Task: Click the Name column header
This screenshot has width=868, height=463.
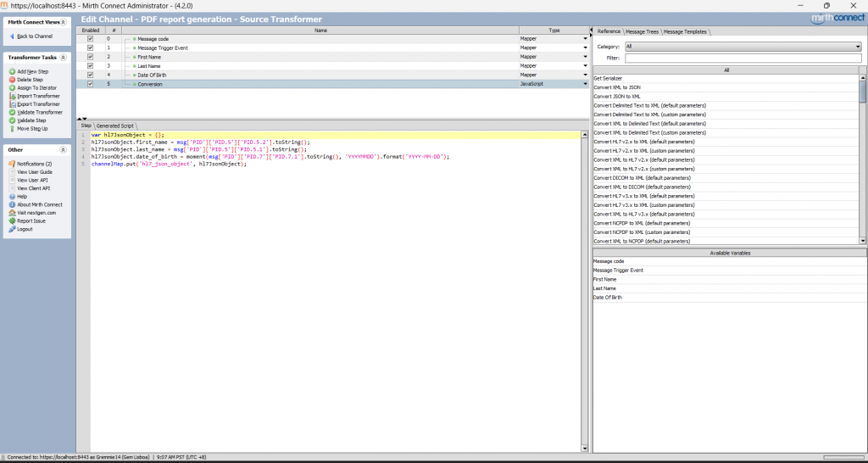Action: (320, 30)
